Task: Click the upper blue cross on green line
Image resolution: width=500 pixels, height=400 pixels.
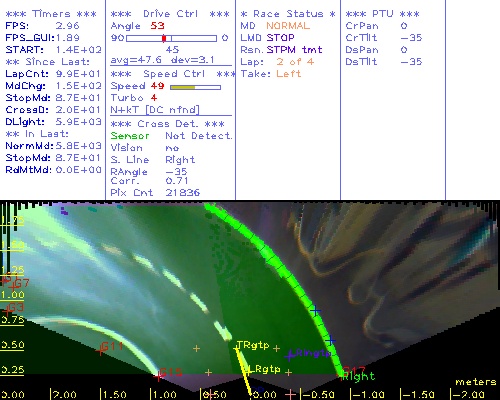Action: [x=315, y=311]
